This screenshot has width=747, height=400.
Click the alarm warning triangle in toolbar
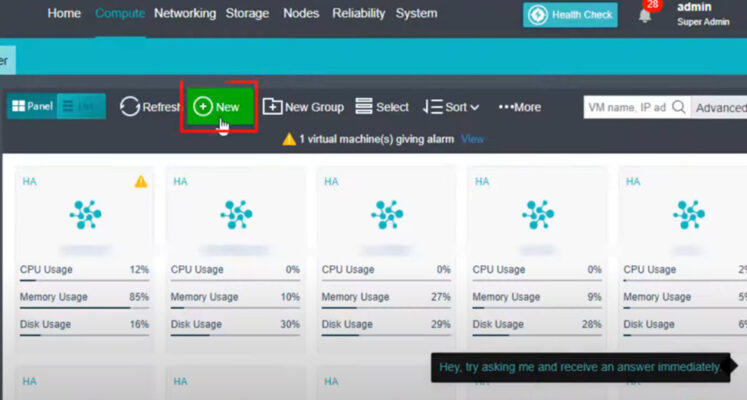[x=289, y=139]
